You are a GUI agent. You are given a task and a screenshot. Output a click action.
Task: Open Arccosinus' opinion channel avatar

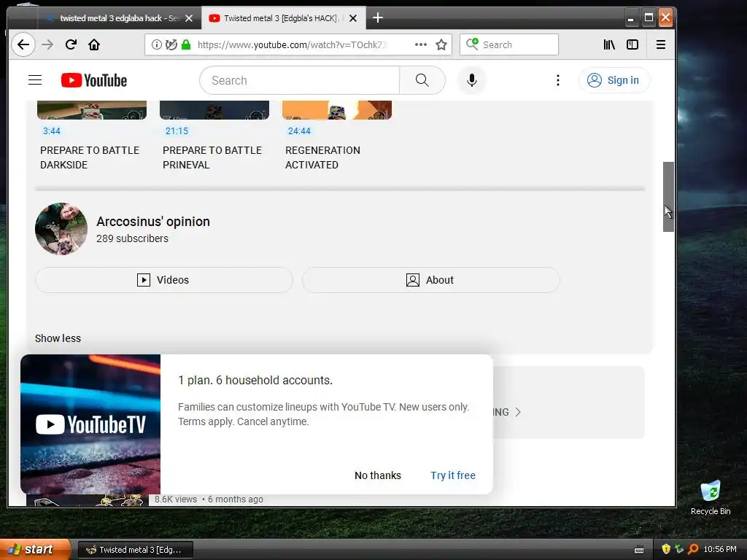click(61, 229)
